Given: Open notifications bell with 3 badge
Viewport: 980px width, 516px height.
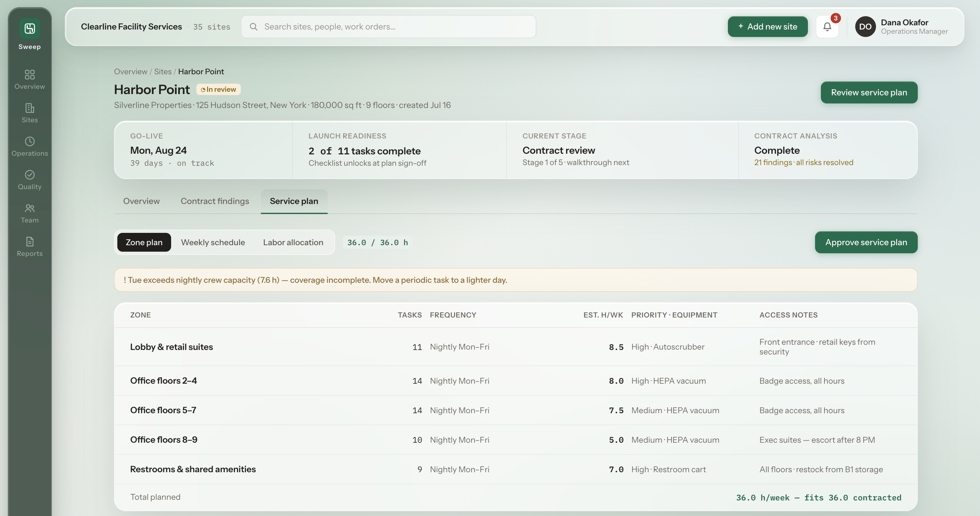Looking at the screenshot, I should pos(827,27).
